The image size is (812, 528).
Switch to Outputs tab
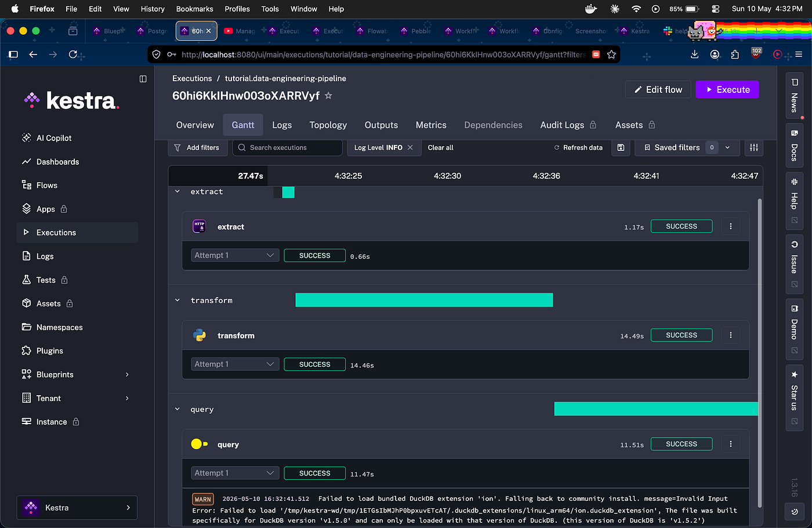click(x=381, y=125)
